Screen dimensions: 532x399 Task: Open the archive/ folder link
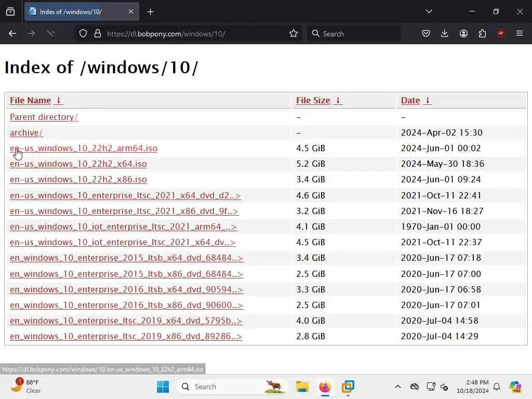click(x=26, y=132)
